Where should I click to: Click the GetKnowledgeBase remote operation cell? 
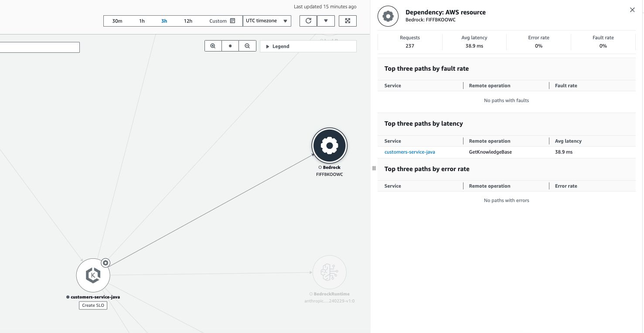(x=490, y=152)
